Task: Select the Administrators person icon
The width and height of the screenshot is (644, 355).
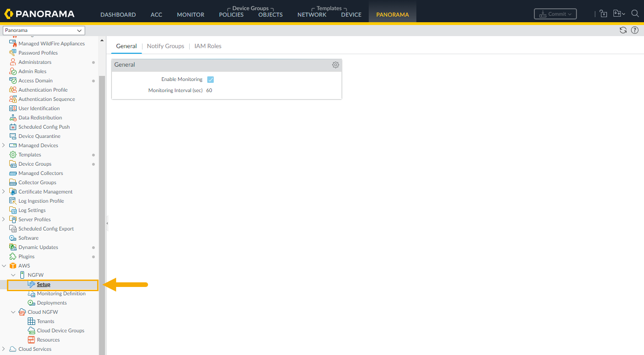Action: pos(13,62)
